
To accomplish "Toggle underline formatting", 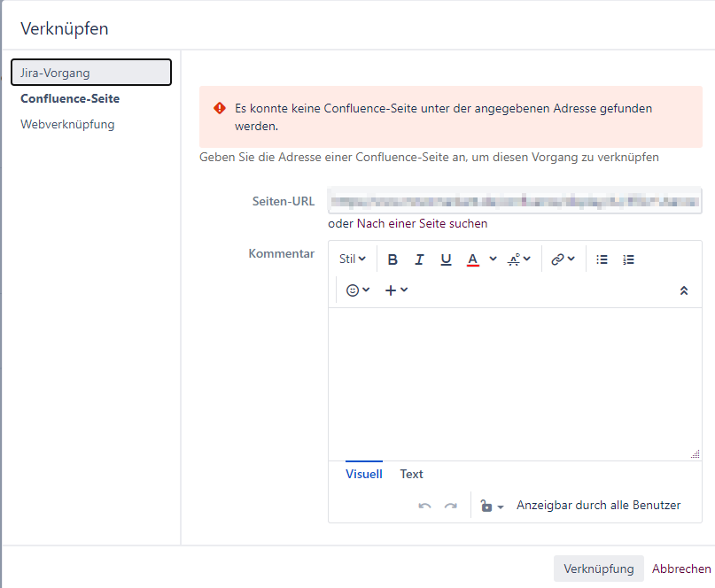I will tap(446, 259).
